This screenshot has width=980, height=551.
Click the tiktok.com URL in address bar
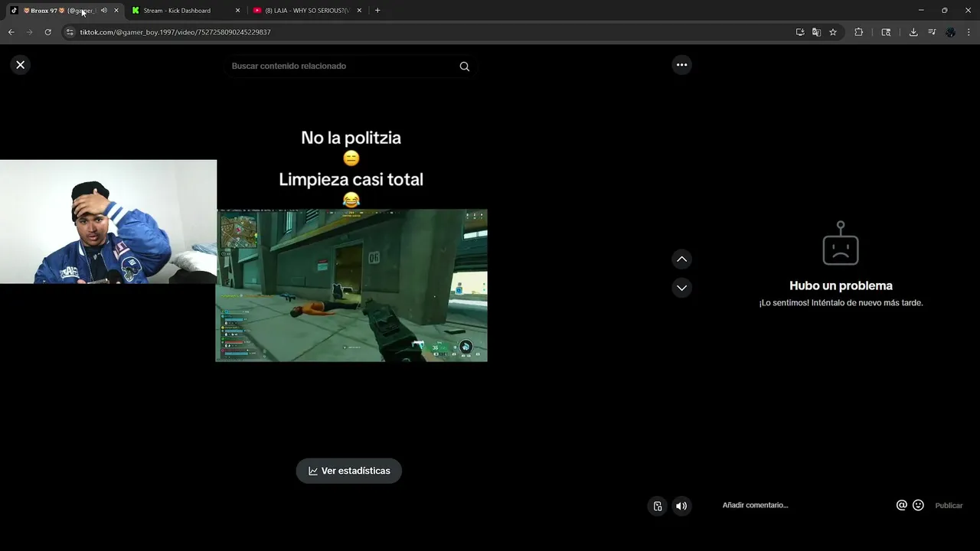click(x=175, y=32)
